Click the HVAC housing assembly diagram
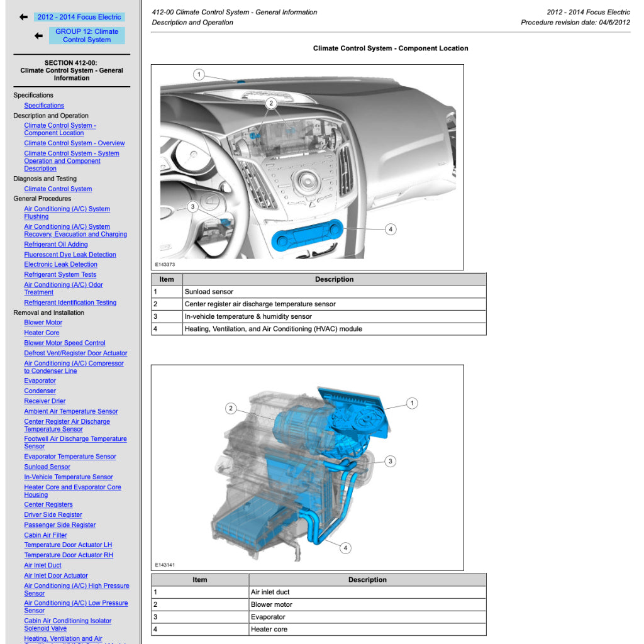This screenshot has height=644, width=644. [307, 467]
